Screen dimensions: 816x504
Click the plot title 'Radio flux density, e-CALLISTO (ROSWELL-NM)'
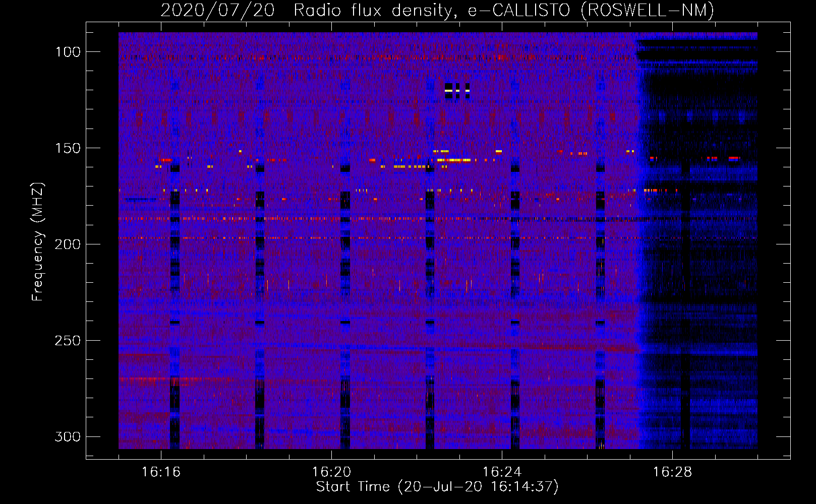504,10
